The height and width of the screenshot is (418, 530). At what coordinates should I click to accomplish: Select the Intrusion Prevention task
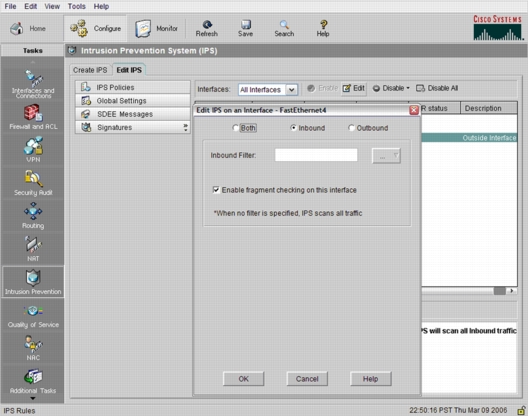[x=33, y=282]
